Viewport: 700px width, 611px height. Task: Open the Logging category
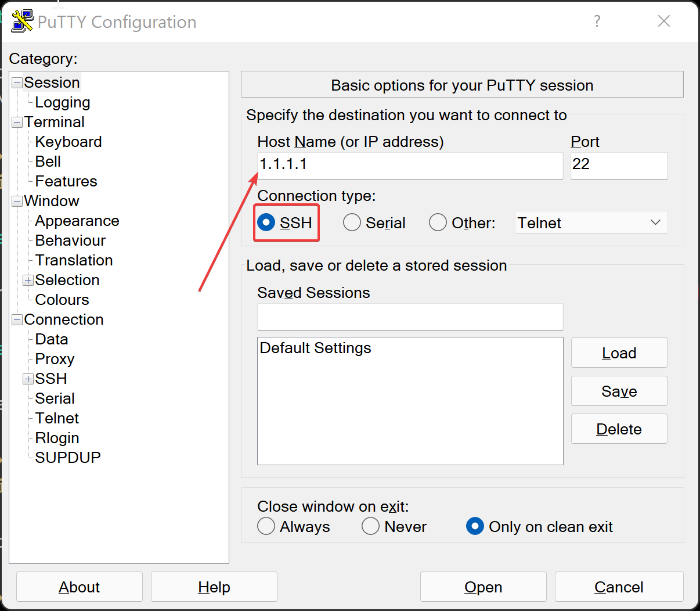(x=62, y=102)
